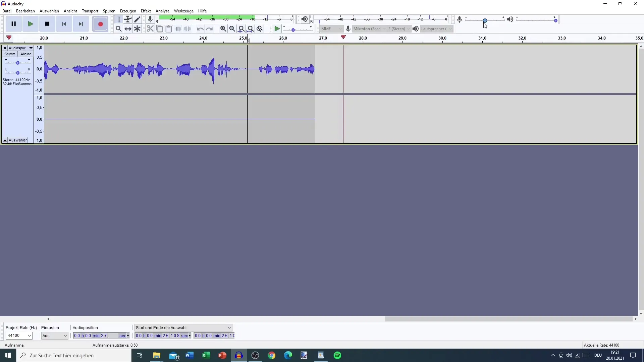Click the Auswählen track button
This screenshot has width=644, height=362.
(x=18, y=140)
